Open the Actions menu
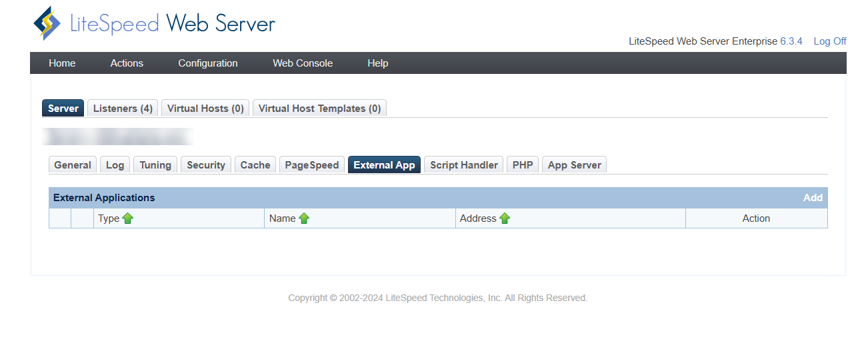The width and height of the screenshot is (868, 341). click(x=127, y=63)
